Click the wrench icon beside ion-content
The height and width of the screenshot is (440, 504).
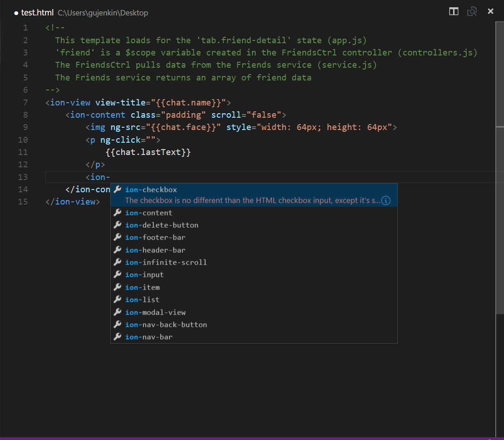(x=117, y=213)
